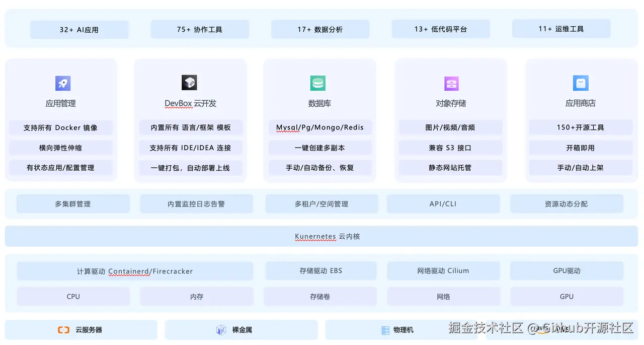Select the 32+ AI应用 box

[79, 30]
